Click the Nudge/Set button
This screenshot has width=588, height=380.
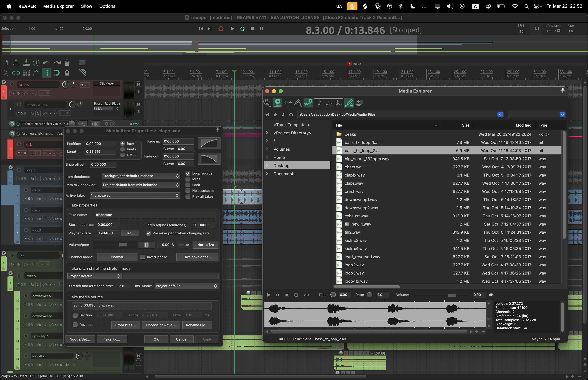pyautogui.click(x=80, y=339)
